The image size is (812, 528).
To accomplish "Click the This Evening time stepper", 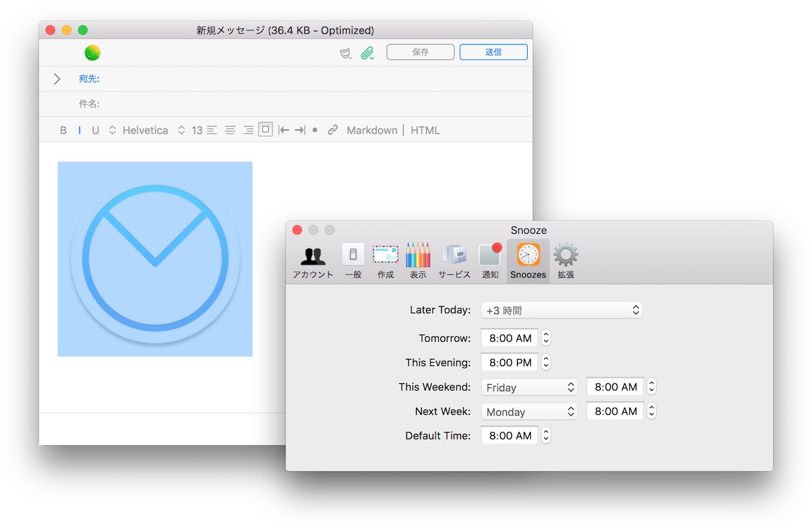I will (546, 363).
